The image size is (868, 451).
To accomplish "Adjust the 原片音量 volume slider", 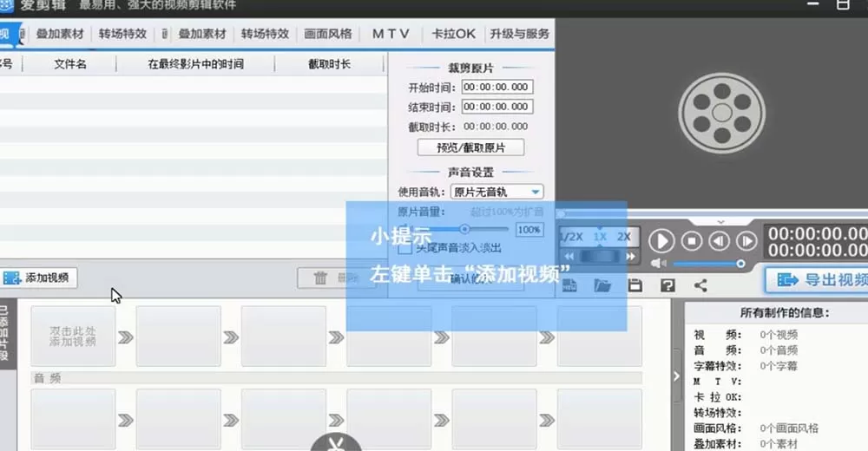I will click(464, 229).
